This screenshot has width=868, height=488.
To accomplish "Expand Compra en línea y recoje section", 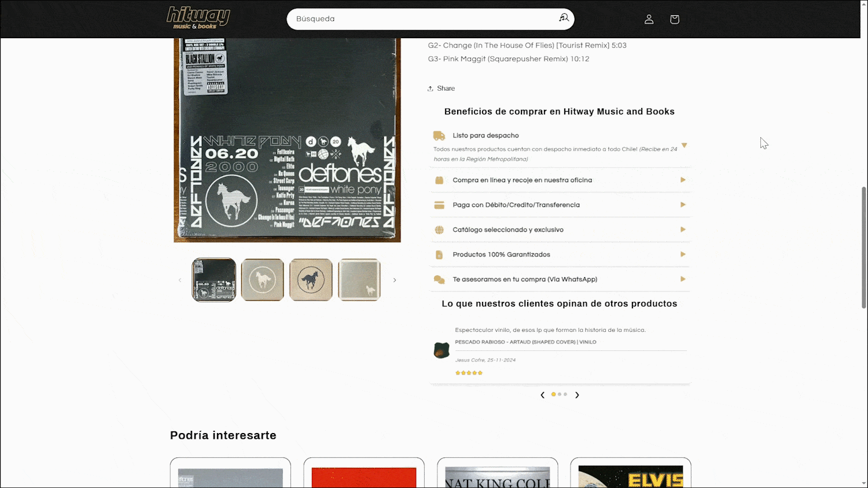I will point(683,180).
